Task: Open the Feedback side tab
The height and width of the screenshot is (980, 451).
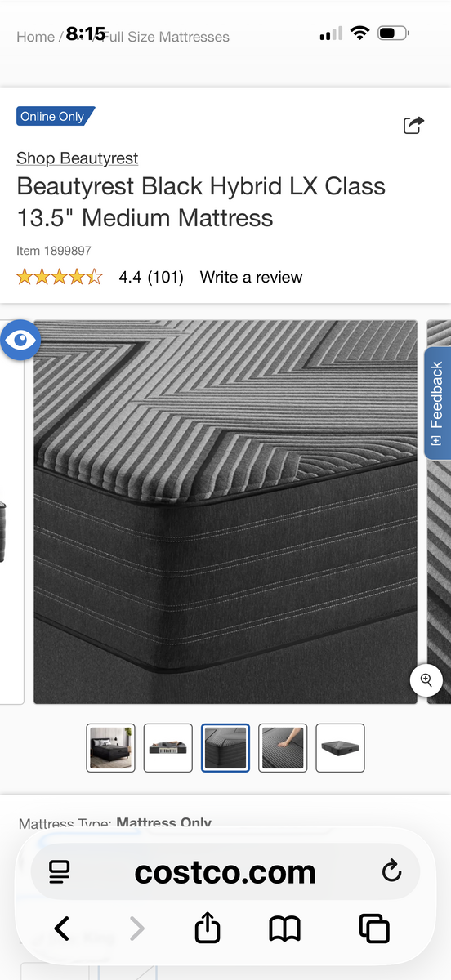Action: tap(437, 403)
